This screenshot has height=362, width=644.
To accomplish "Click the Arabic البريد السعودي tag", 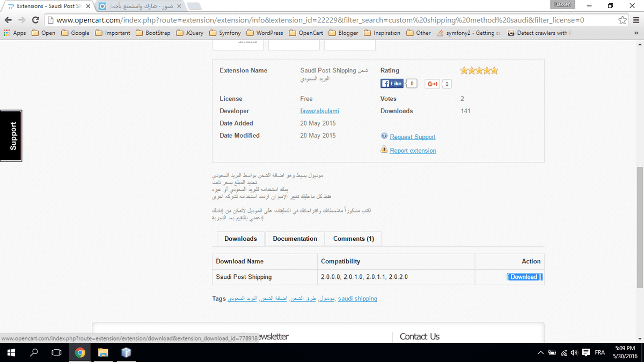I will [x=242, y=299].
